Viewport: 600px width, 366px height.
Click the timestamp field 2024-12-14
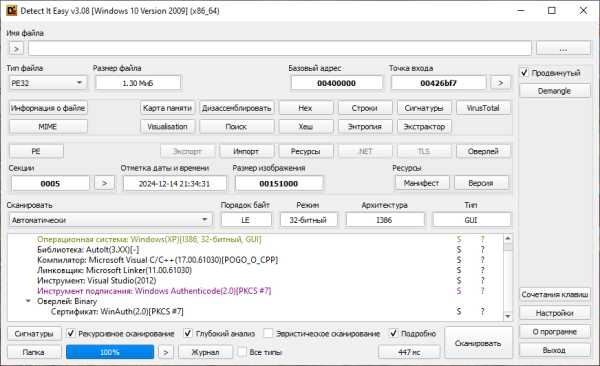tap(174, 183)
